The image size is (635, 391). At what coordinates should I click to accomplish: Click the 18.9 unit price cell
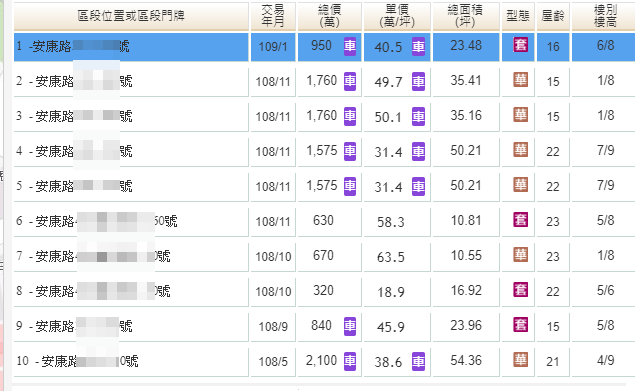coord(397,291)
